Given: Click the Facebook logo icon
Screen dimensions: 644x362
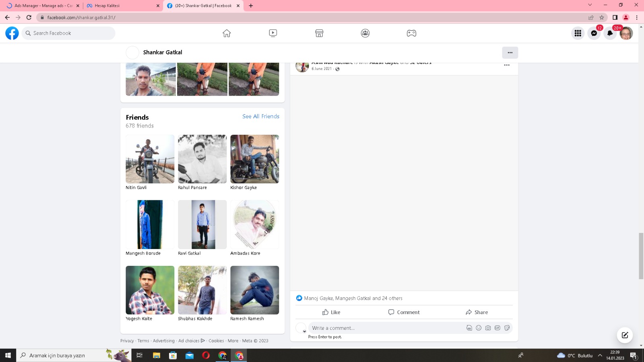Looking at the screenshot, I should [12, 33].
